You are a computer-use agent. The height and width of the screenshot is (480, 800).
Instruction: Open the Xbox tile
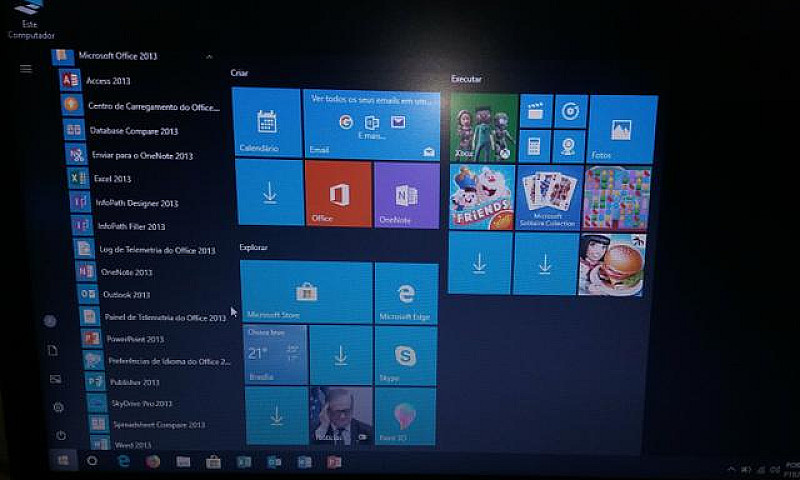(x=483, y=128)
